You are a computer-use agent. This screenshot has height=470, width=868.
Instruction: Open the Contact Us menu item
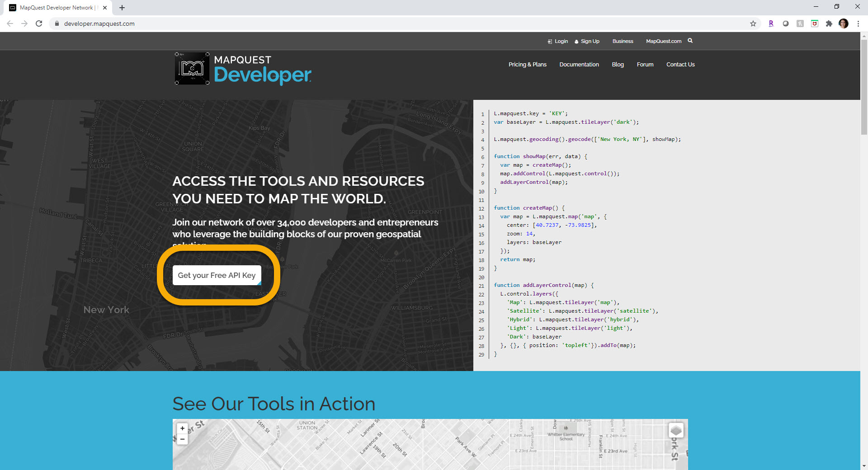point(680,65)
